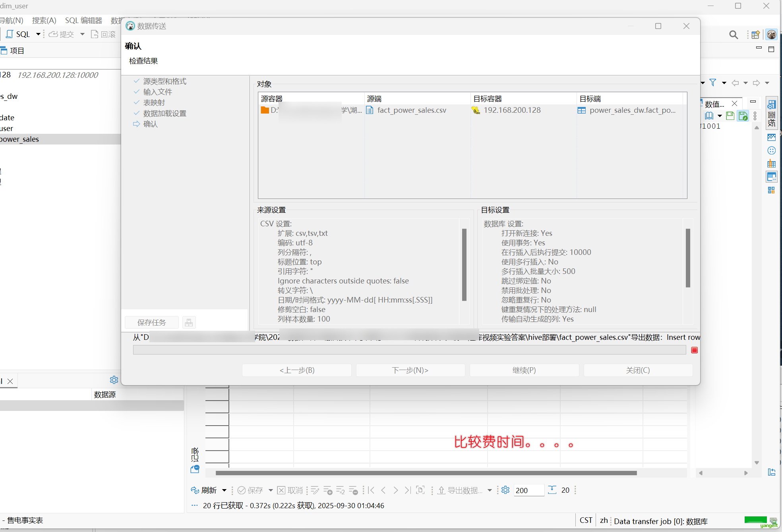Click the 关闭(C) button
The height and width of the screenshot is (532, 782).
(638, 370)
